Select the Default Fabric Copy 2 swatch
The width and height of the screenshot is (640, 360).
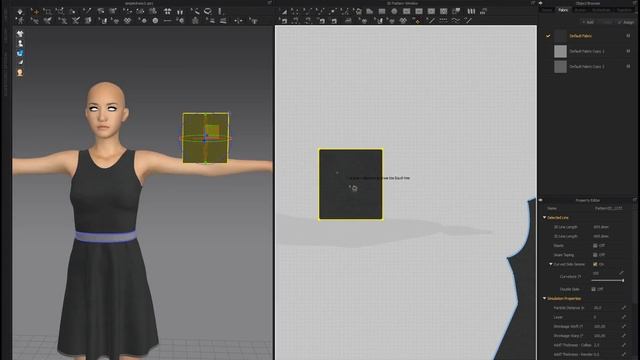tap(560, 67)
